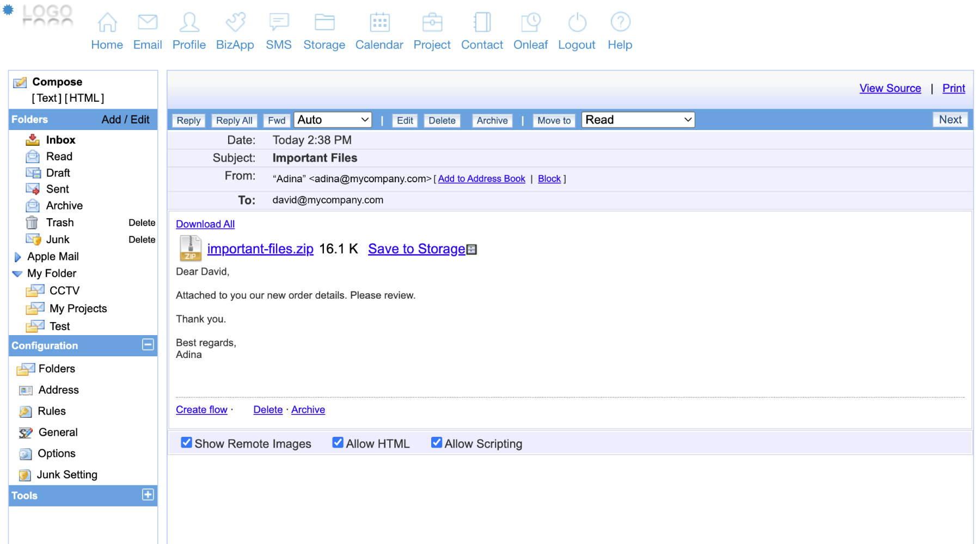Uncheck Show Remote Images checkbox

[186, 443]
